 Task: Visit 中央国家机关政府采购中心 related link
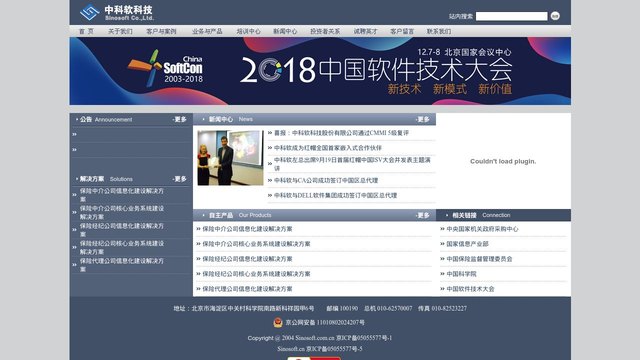tap(482, 229)
